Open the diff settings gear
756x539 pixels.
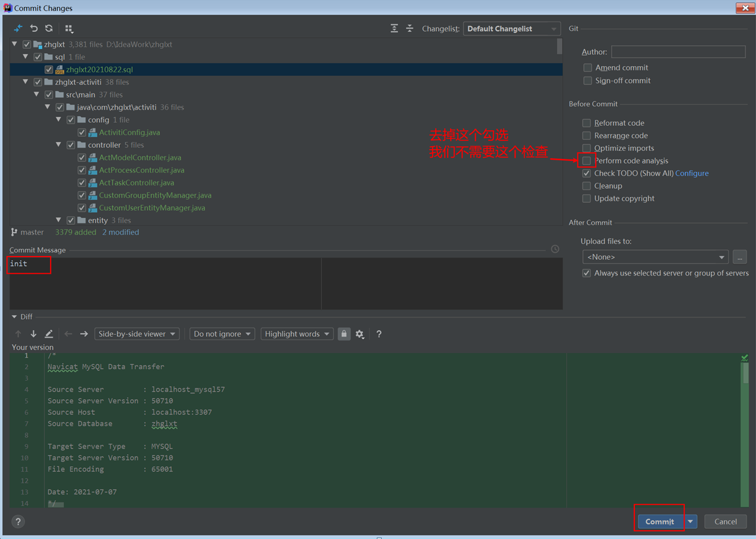click(360, 334)
